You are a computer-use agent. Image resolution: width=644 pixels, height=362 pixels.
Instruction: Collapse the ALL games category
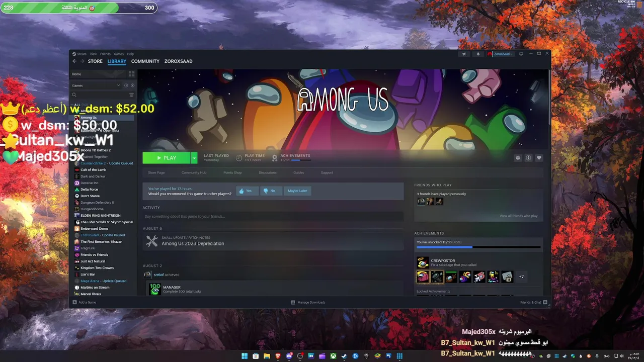click(77, 104)
